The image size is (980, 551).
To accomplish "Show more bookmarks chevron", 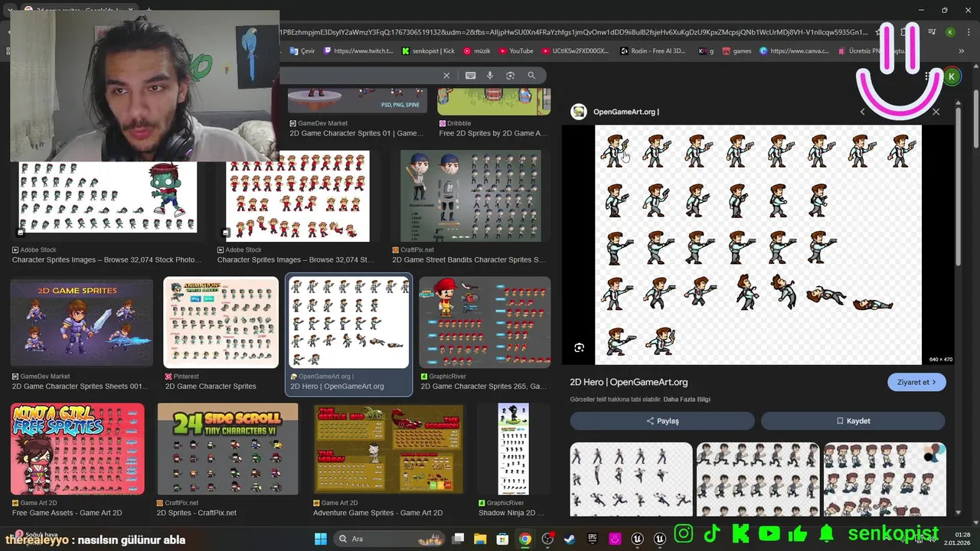I will click(x=962, y=51).
